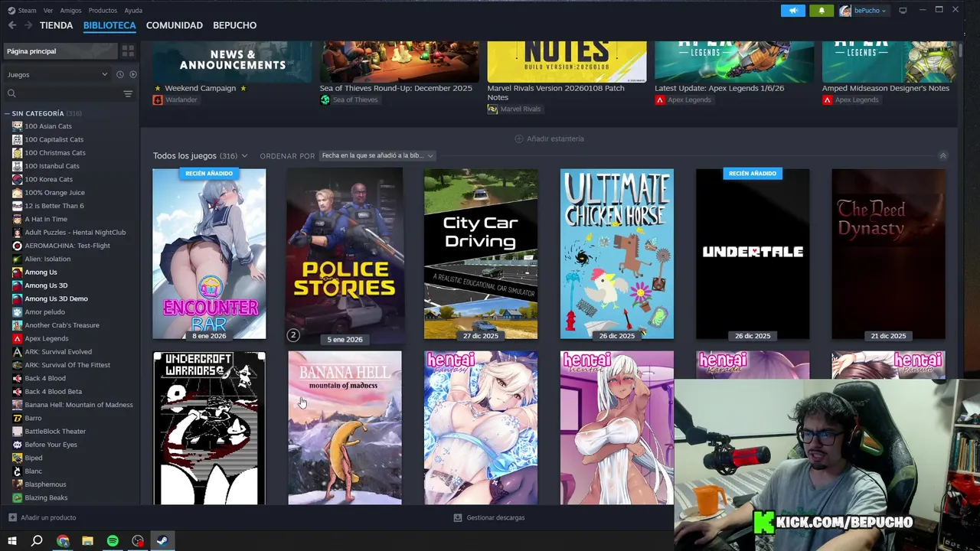Click the Warlander publisher icon
The height and width of the screenshot is (551, 980).
pos(158,99)
